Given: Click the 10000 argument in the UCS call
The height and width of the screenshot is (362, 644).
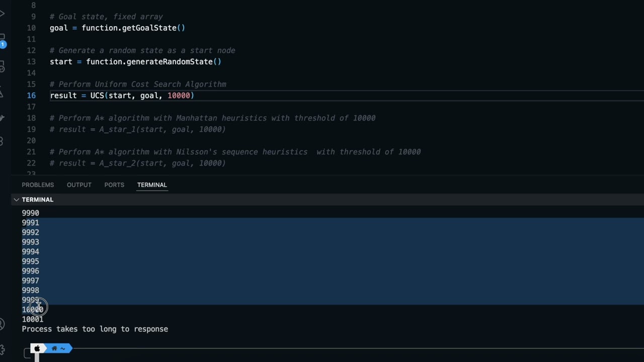Looking at the screenshot, I should (179, 96).
